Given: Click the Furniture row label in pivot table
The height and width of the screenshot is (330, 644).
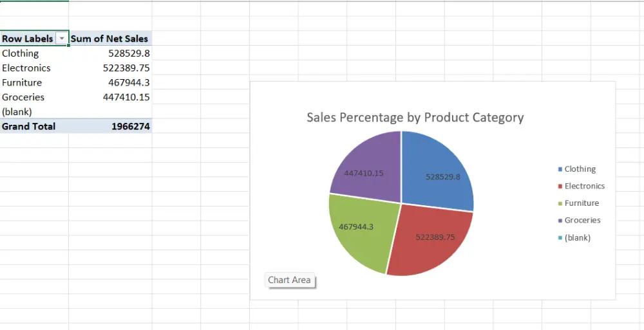Looking at the screenshot, I should pyautogui.click(x=22, y=82).
